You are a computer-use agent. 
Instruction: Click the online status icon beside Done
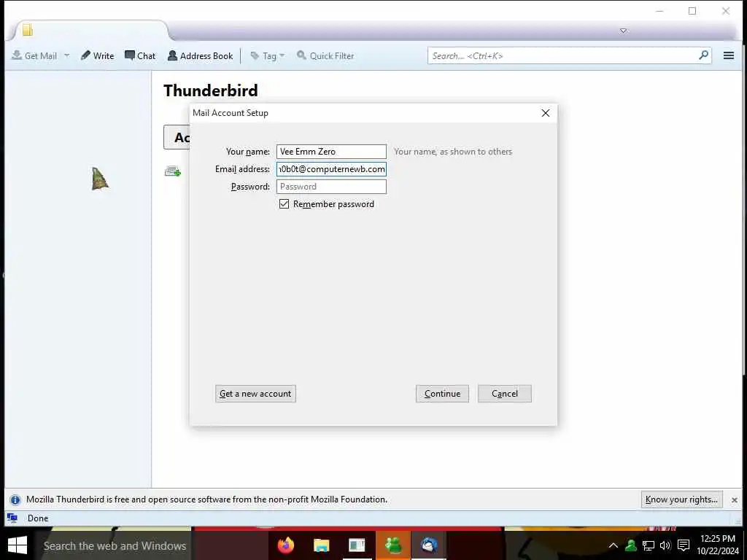pyautogui.click(x=12, y=518)
